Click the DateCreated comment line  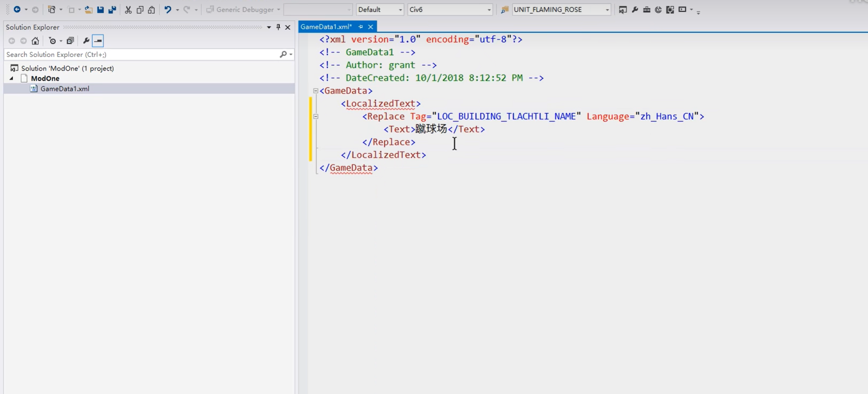click(431, 78)
